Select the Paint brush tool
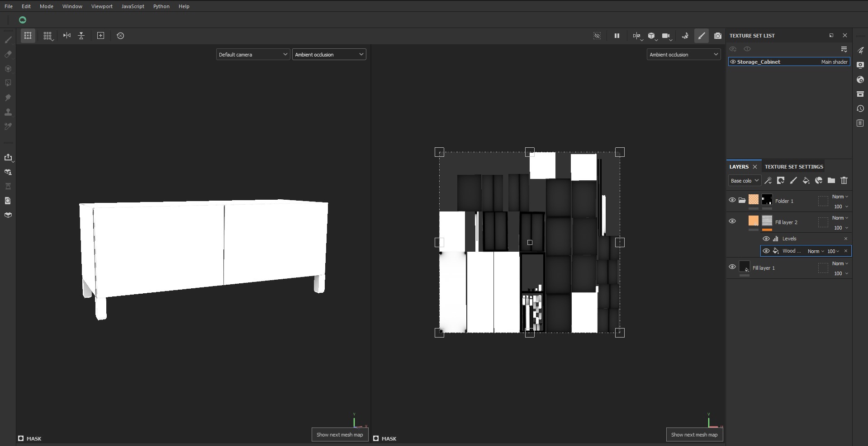 pyautogui.click(x=8, y=40)
